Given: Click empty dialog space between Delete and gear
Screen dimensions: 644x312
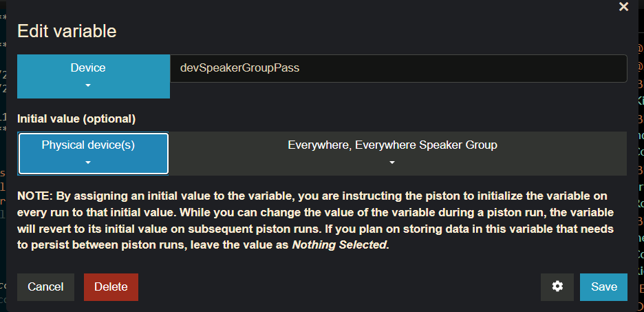Looking at the screenshot, I should point(337,287).
